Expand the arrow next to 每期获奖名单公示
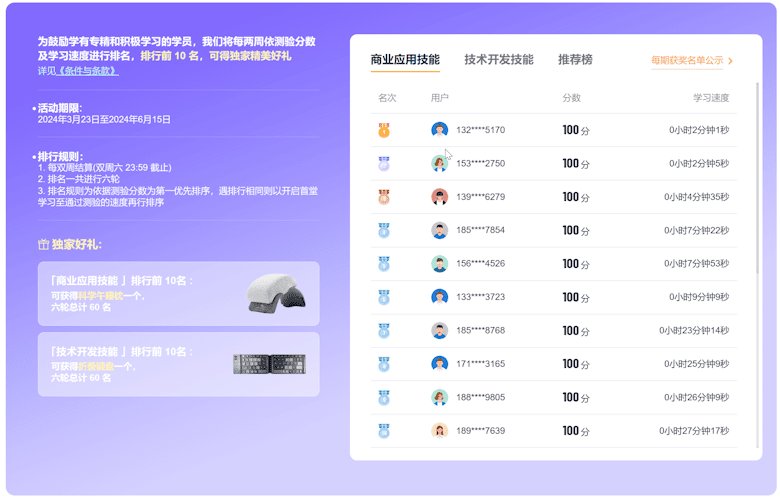 731,61
